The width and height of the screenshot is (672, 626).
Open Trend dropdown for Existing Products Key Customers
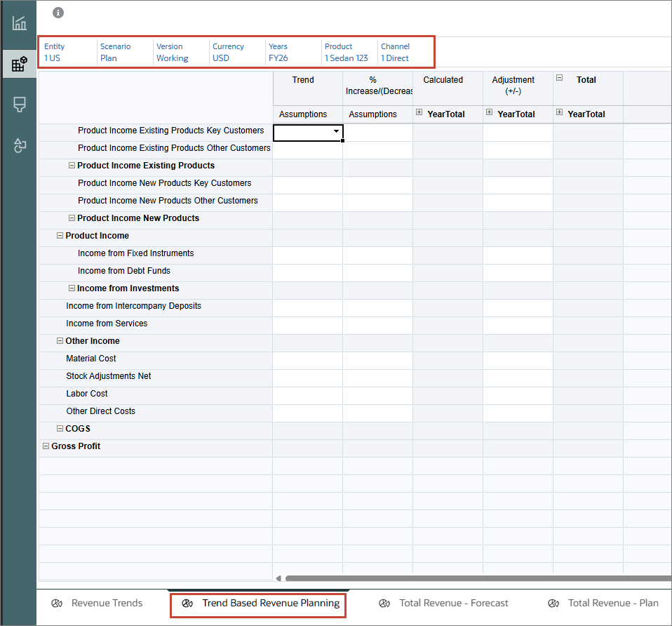click(337, 131)
